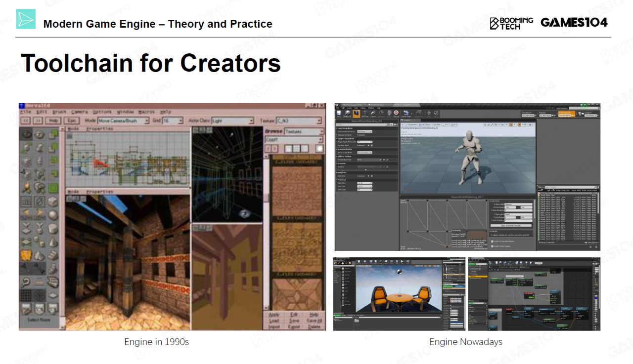Click the magnifier icon in UnrealEd toolbox
This screenshot has width=633, height=364.
[26, 282]
